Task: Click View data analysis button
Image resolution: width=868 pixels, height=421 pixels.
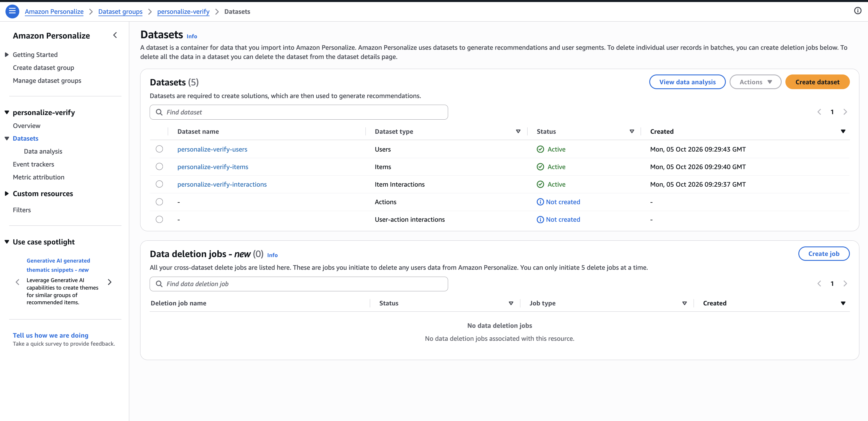Action: point(687,82)
